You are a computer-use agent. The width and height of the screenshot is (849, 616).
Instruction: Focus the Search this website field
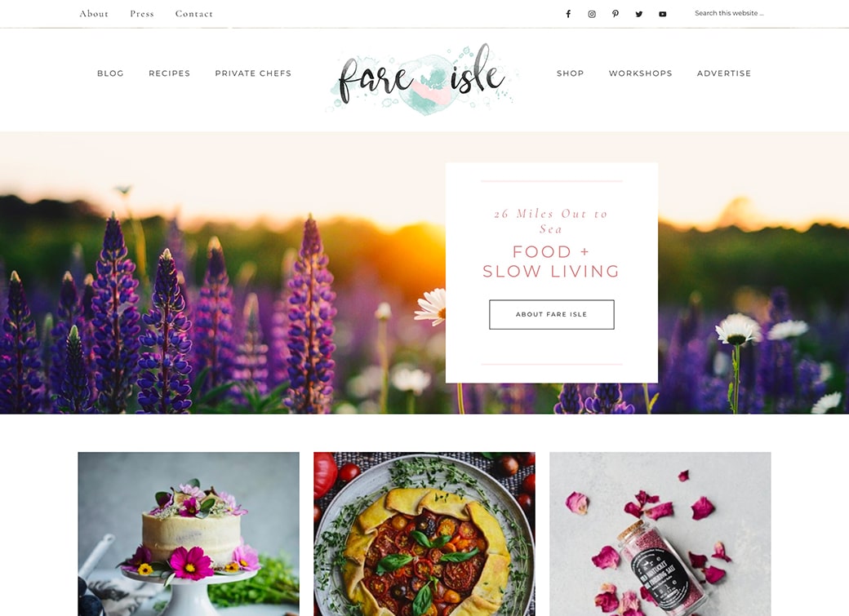729,13
